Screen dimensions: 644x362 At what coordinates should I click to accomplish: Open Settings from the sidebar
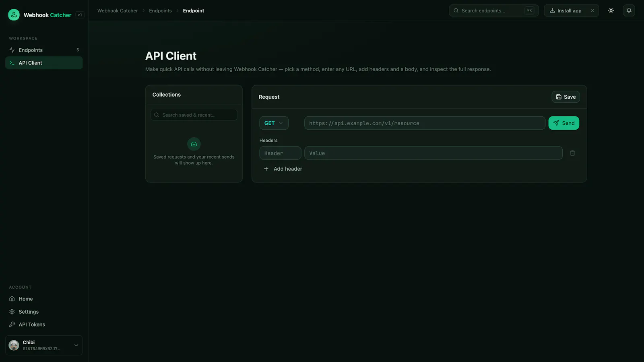tap(44, 312)
